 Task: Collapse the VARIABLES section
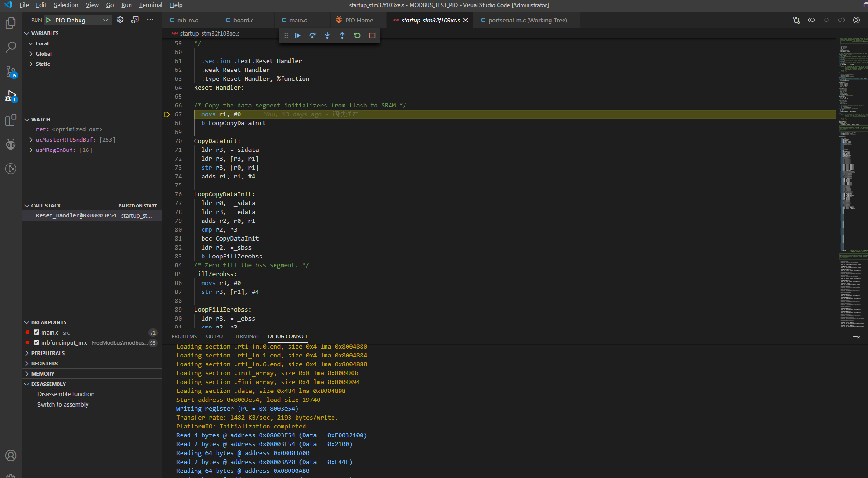pos(92,33)
